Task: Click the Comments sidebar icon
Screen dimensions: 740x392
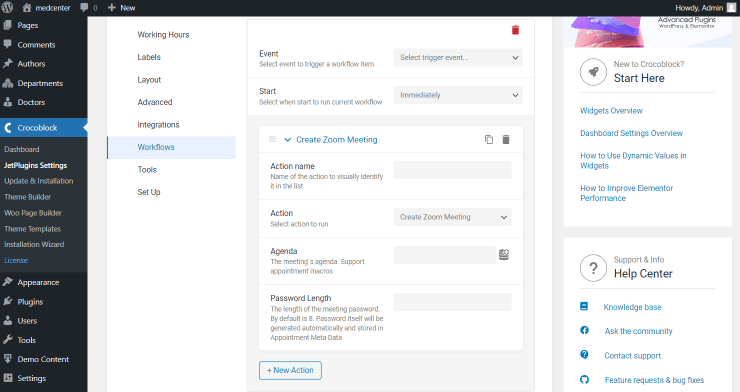Action: coord(8,44)
